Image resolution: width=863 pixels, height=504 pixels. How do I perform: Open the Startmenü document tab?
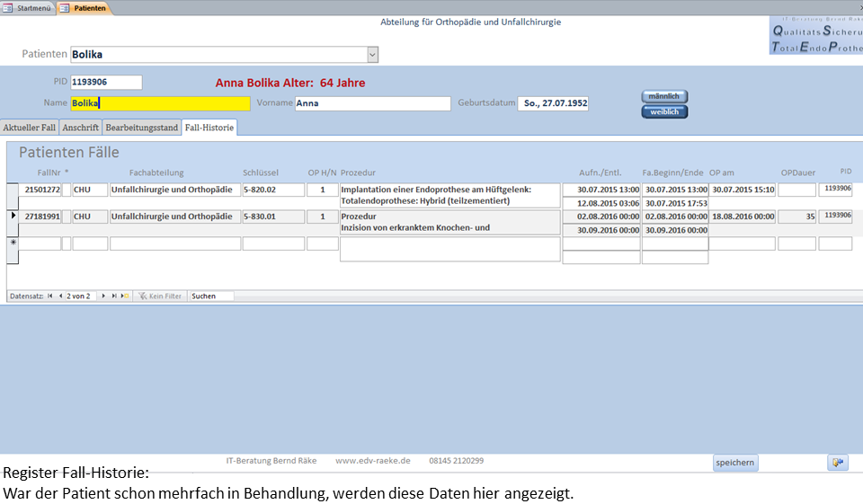29,8
